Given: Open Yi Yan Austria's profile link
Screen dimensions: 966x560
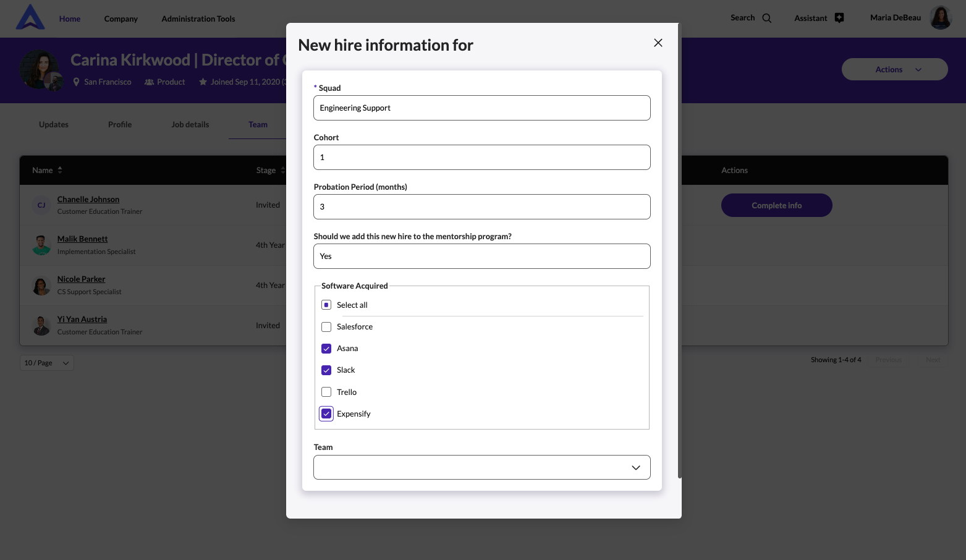Looking at the screenshot, I should pos(82,319).
